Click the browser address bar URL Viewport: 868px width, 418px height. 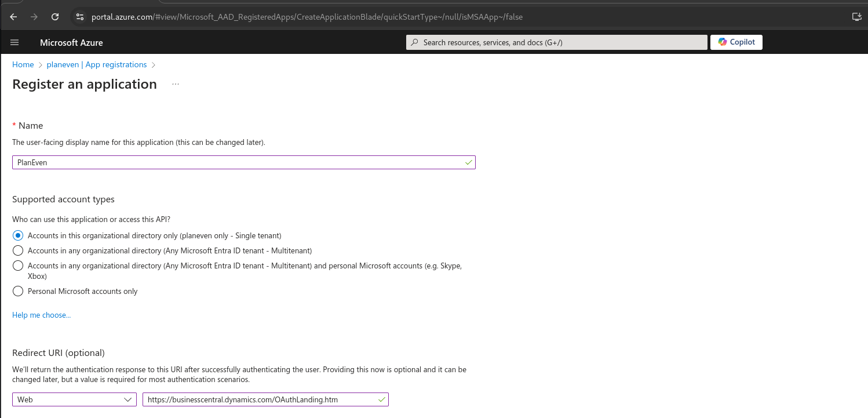coord(307,17)
